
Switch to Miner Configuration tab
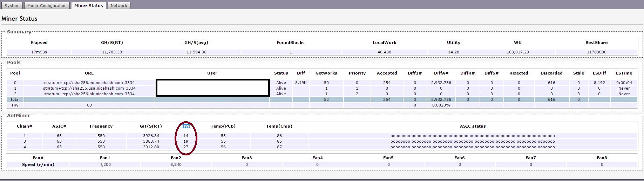[47, 6]
